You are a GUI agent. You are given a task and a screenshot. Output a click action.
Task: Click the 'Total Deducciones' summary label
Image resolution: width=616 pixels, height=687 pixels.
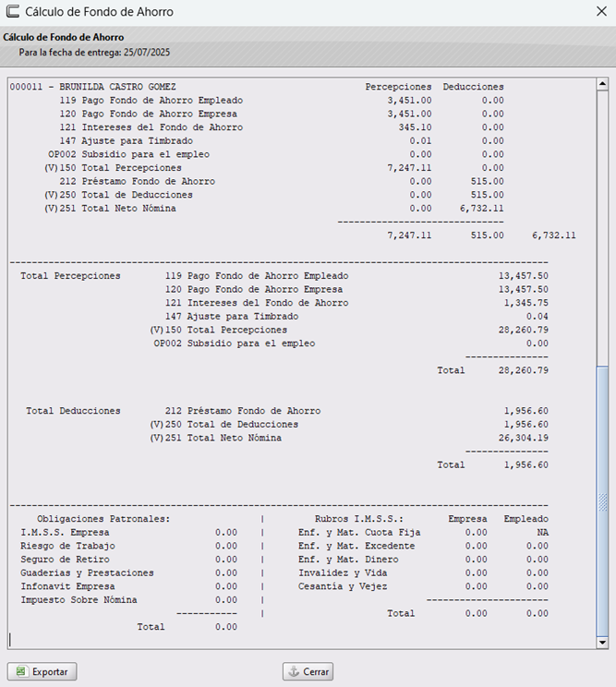[x=73, y=411]
